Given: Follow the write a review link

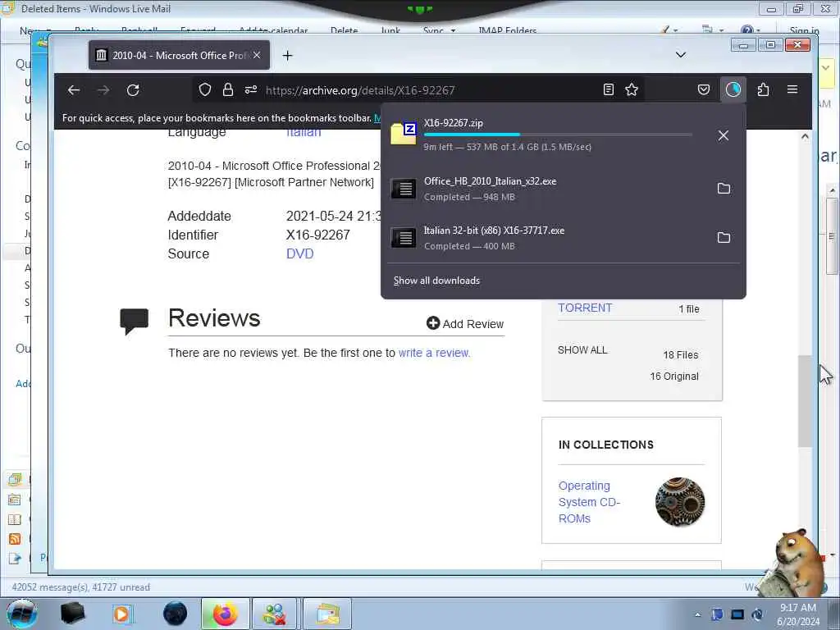Looking at the screenshot, I should coord(434,353).
